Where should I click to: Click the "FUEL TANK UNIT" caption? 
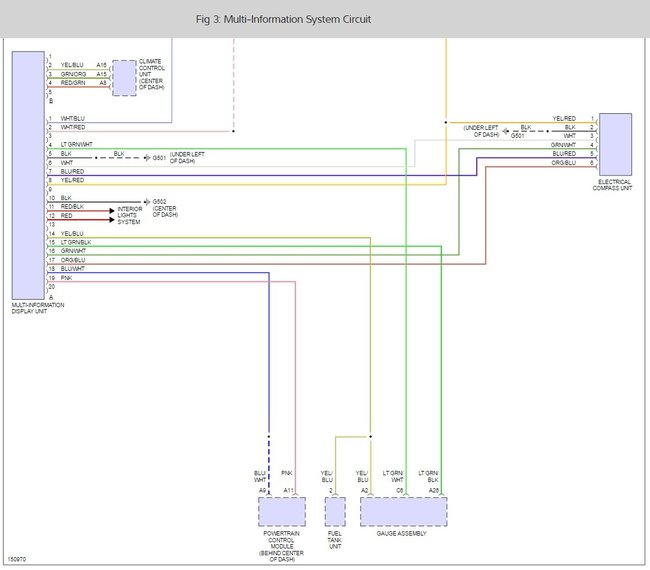[x=335, y=540]
